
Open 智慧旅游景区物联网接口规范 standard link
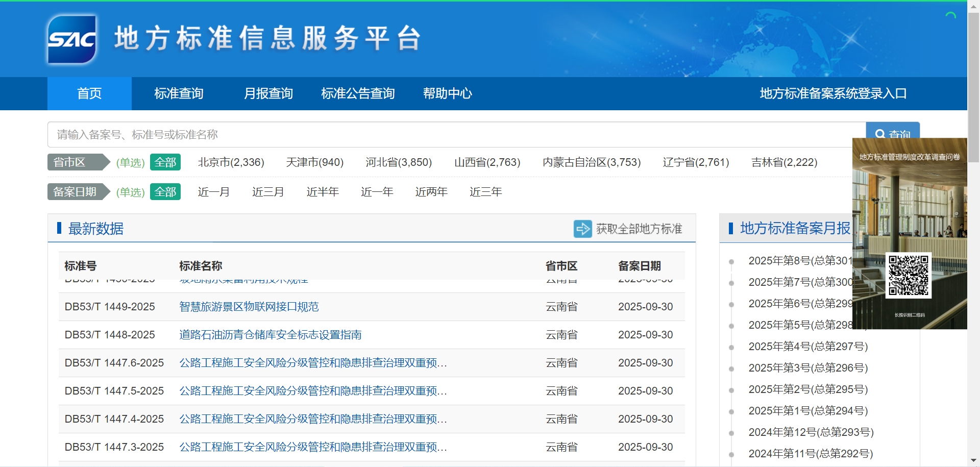pos(249,307)
